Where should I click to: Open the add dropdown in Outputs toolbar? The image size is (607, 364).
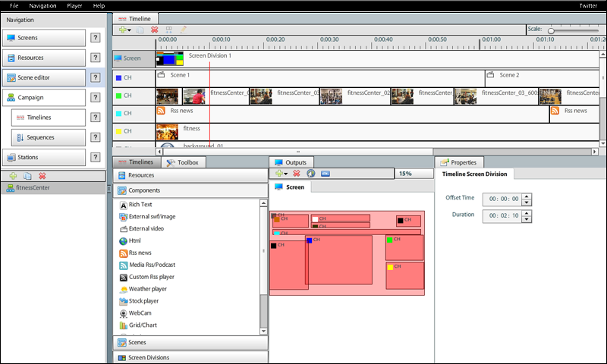click(281, 174)
